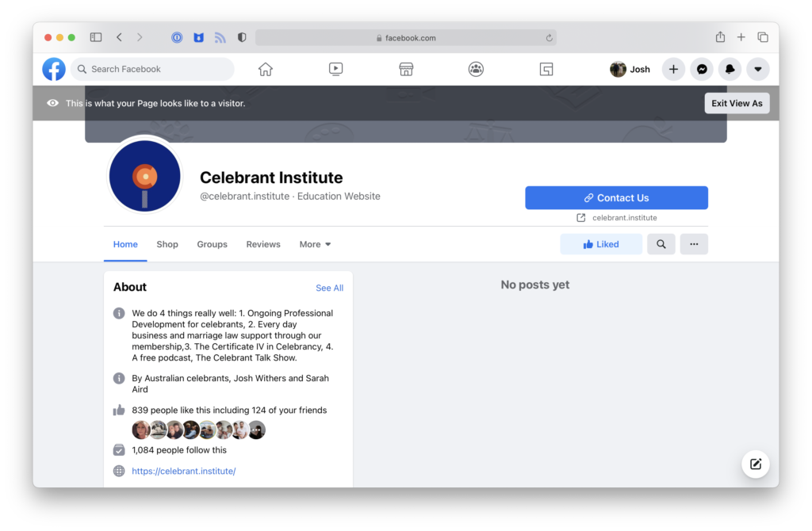
Task: Click the Create plus button
Action: click(673, 69)
